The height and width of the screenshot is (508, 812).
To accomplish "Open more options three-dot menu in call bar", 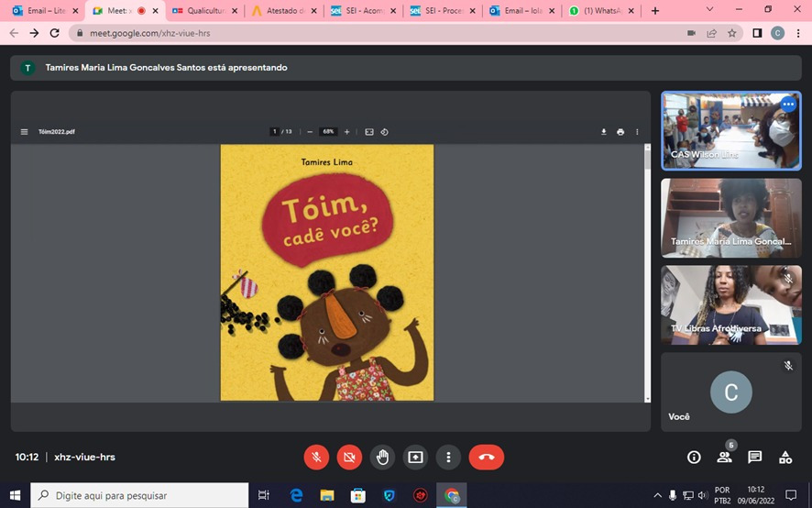I will click(x=448, y=458).
